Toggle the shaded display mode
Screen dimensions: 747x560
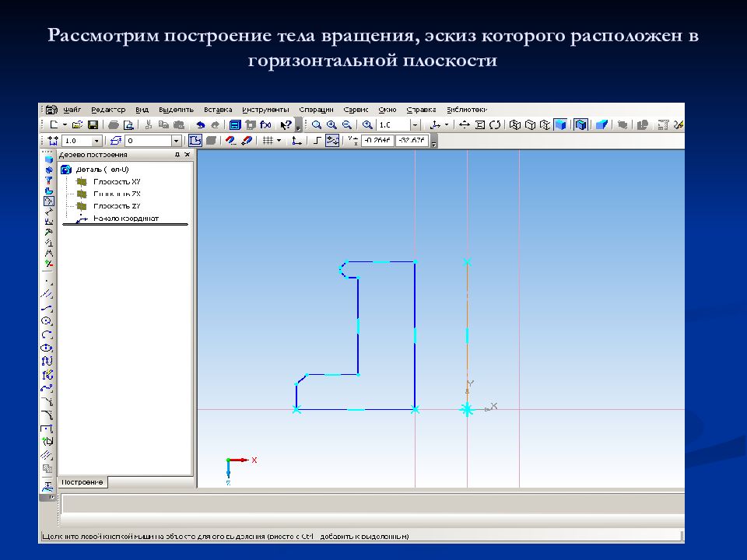click(x=560, y=124)
